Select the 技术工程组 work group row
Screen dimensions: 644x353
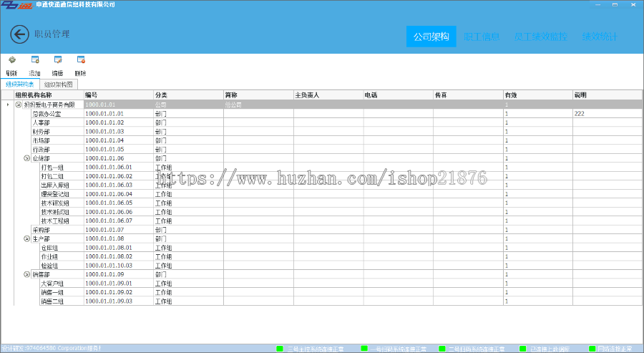click(x=55, y=221)
